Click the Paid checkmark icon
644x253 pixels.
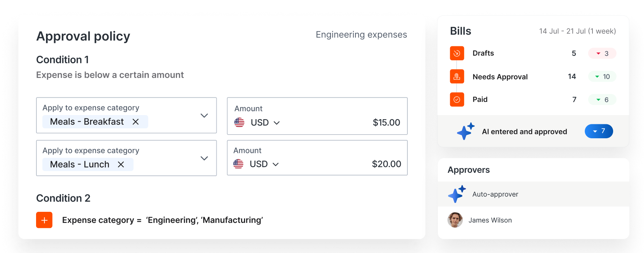(457, 99)
